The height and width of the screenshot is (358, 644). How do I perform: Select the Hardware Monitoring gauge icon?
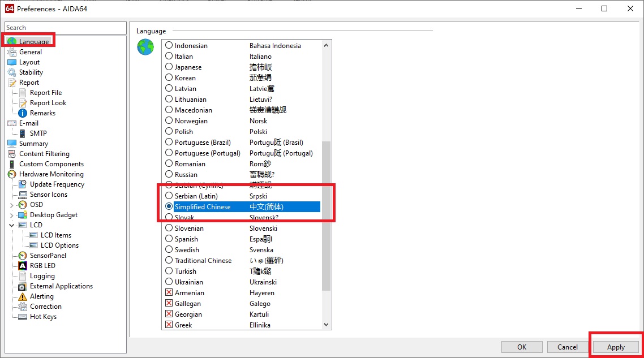pos(12,174)
